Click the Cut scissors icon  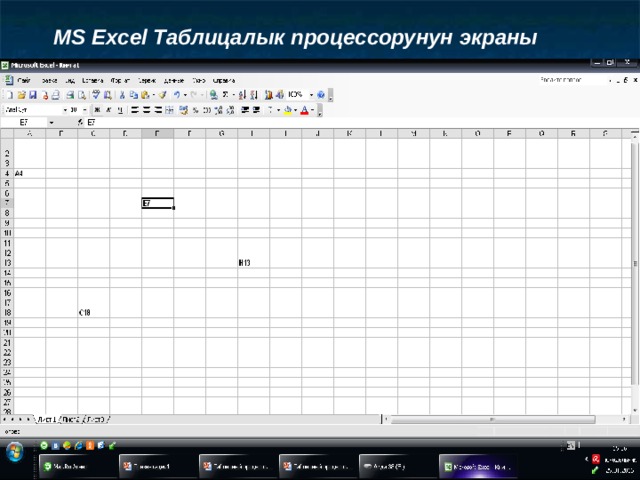pos(122,95)
